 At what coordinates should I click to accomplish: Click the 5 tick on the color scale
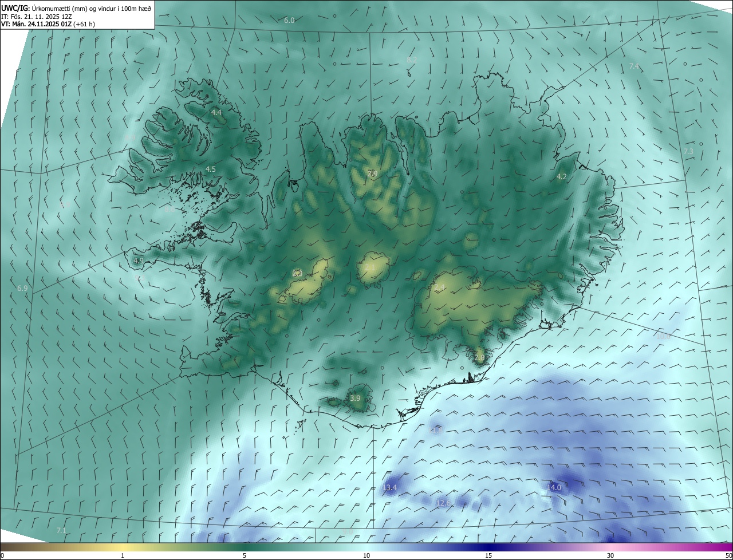tap(245, 556)
